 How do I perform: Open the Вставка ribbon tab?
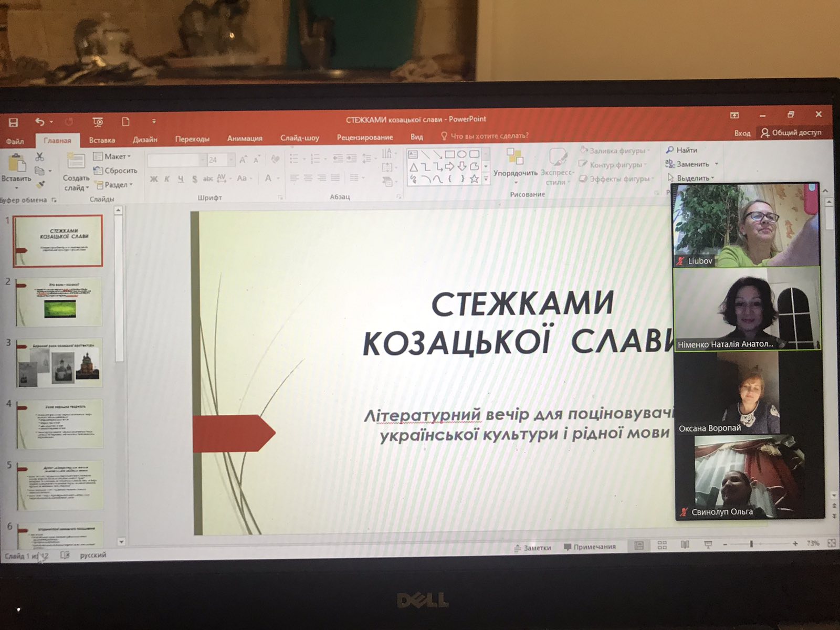[102, 140]
